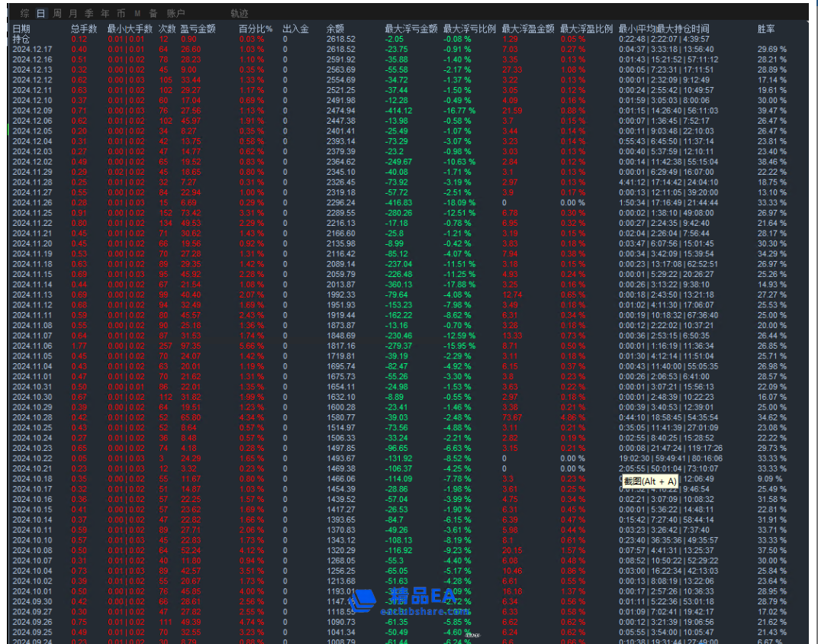Switch to the 月 monthly tab

pyautogui.click(x=72, y=14)
